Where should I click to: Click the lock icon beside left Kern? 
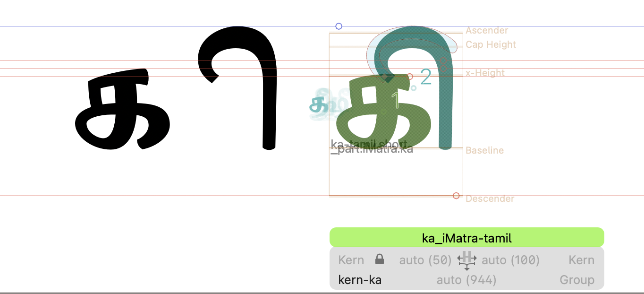click(379, 259)
